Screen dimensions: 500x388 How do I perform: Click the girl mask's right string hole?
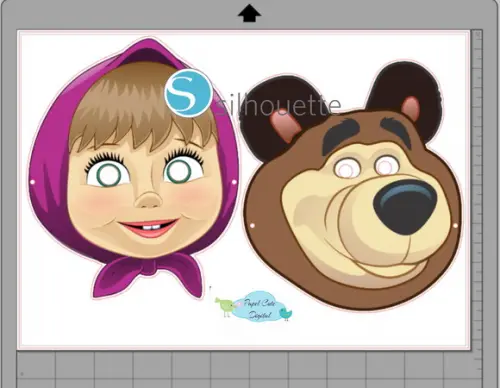click(x=234, y=182)
